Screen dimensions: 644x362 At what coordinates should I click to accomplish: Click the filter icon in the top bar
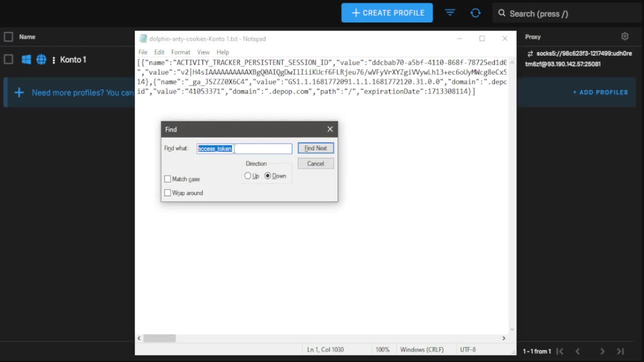pos(450,13)
